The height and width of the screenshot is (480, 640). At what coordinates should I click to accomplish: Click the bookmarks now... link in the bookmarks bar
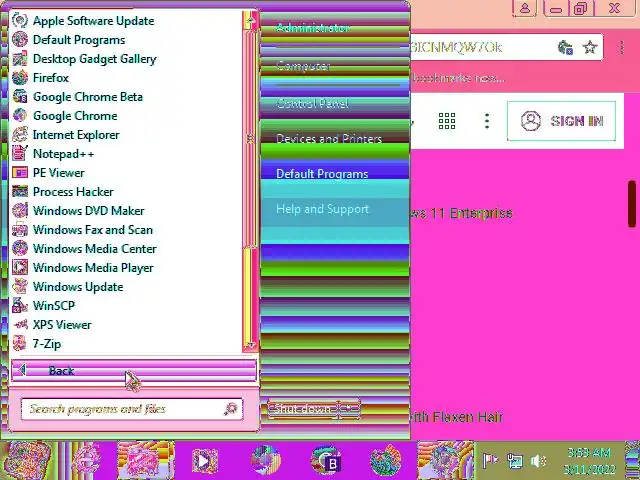tap(458, 78)
